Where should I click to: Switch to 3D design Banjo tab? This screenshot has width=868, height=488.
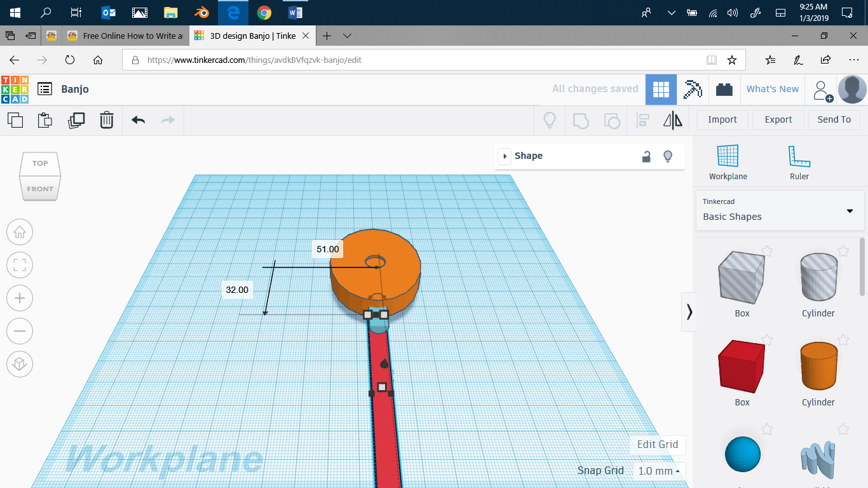(253, 36)
